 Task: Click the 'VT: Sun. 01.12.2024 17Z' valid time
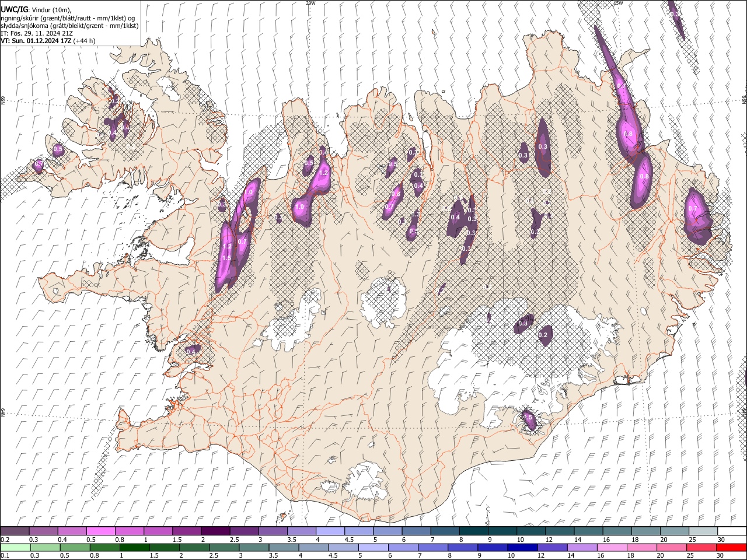(36, 41)
